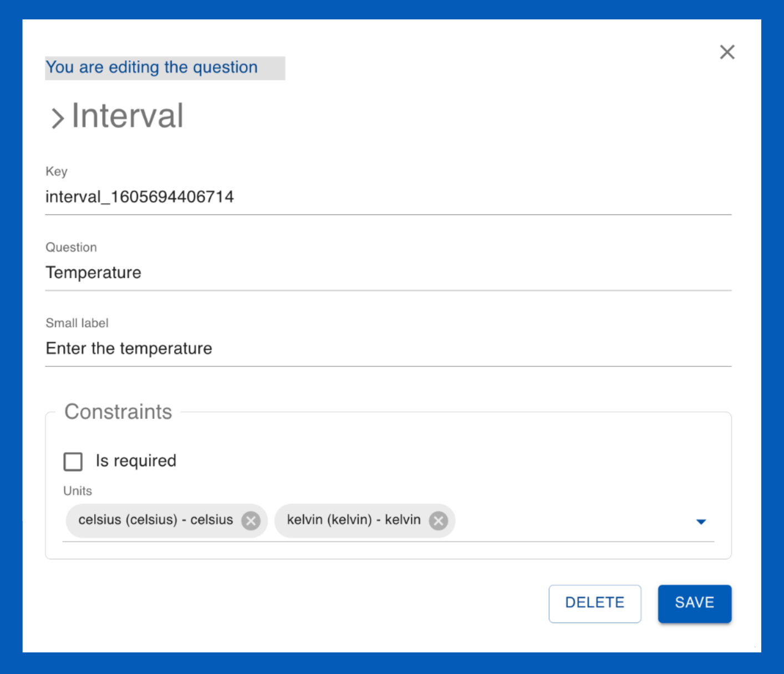Delete this question
Image resolution: width=784 pixels, height=674 pixels.
[x=595, y=604]
